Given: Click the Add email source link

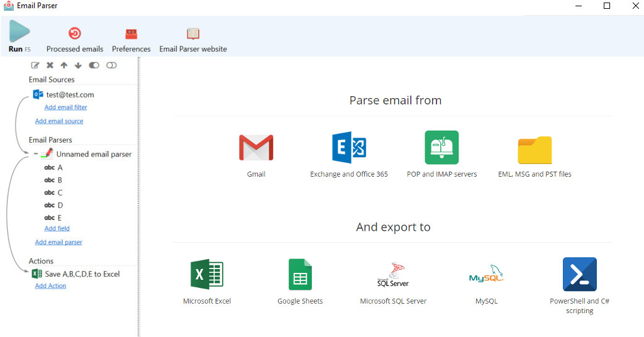Looking at the screenshot, I should tap(59, 121).
